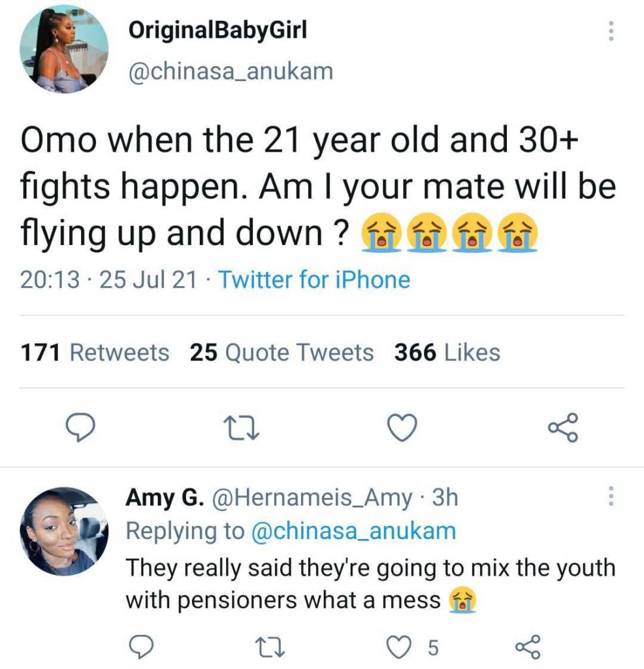
Task: Like the main tweet
Action: tap(402, 428)
